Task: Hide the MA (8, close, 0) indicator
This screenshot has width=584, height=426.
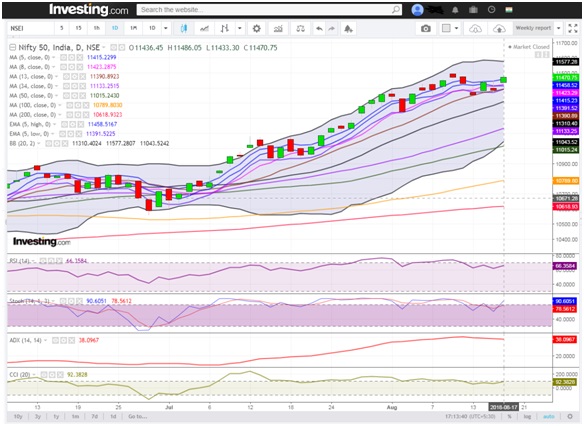Action: (x=63, y=67)
